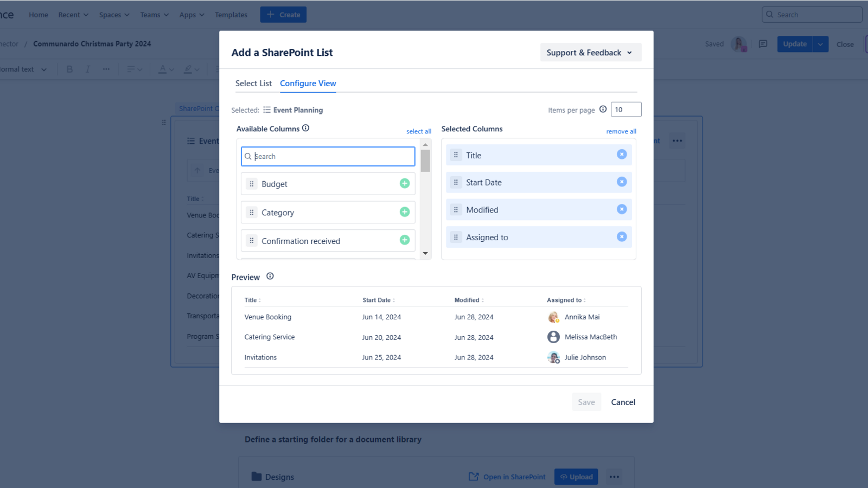
Task: Go to Home in top navigation
Action: (x=39, y=15)
